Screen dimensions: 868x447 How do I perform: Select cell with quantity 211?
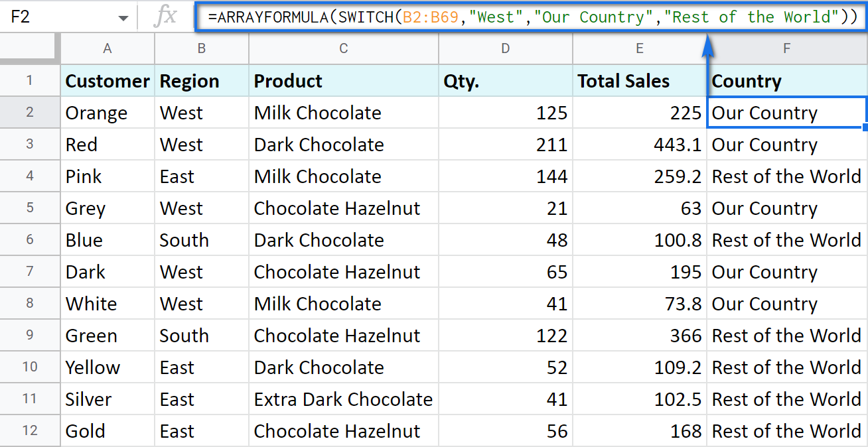coord(506,145)
